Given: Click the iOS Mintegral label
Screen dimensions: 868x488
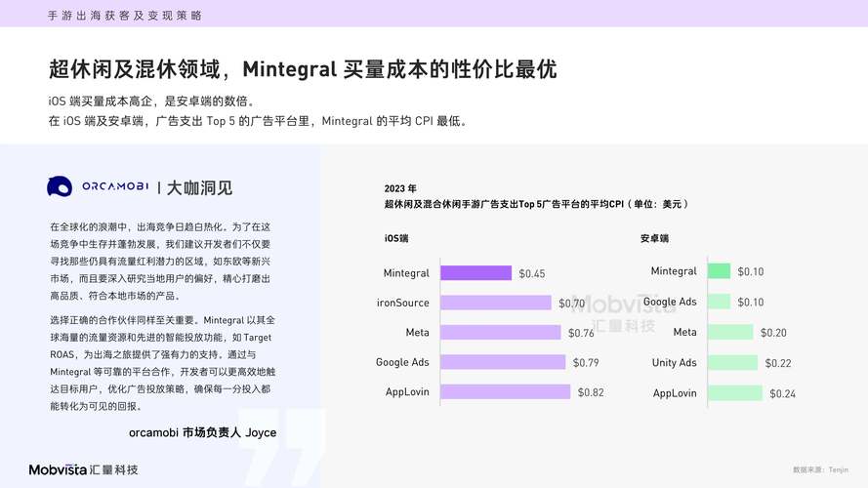Looking at the screenshot, I should point(406,272).
